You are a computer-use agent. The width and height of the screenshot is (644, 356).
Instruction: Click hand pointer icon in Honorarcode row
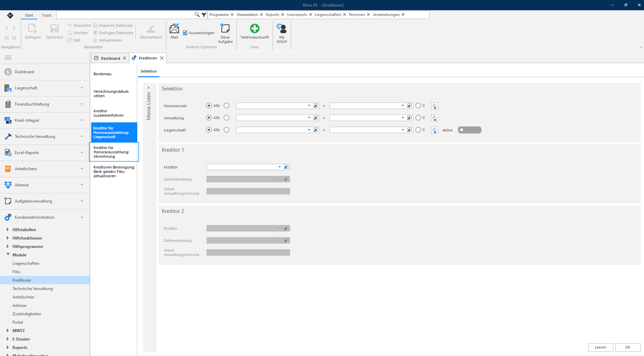point(434,106)
